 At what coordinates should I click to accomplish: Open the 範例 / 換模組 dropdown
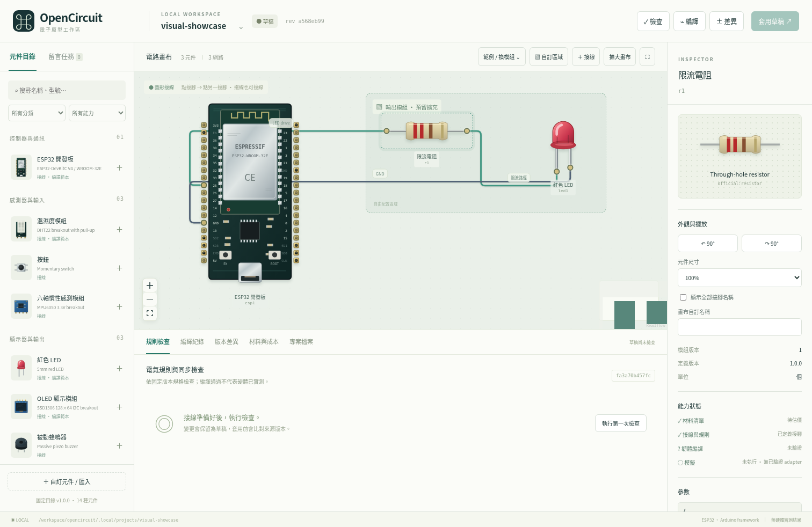click(x=502, y=57)
